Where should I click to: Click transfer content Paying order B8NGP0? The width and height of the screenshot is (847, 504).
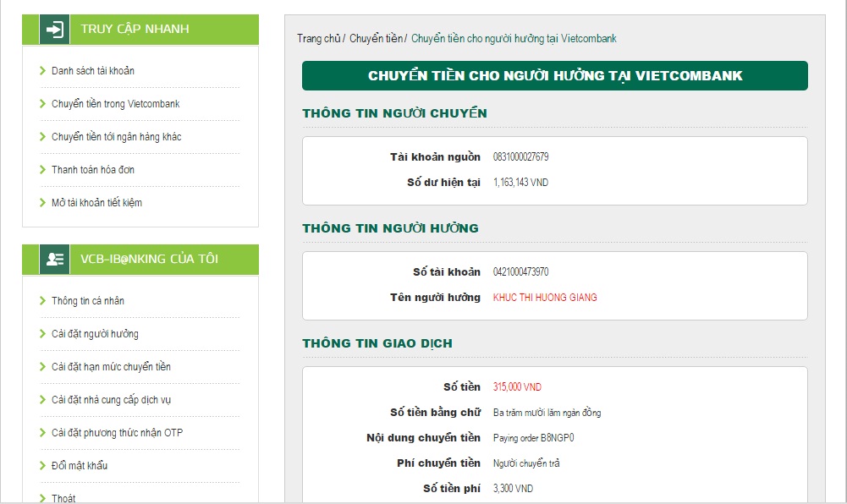tap(534, 438)
